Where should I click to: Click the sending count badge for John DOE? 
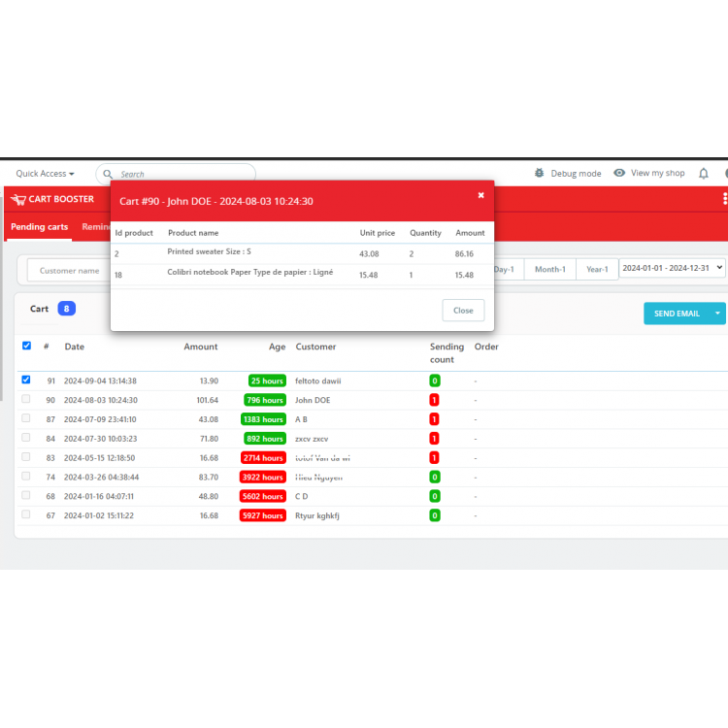pyautogui.click(x=434, y=400)
